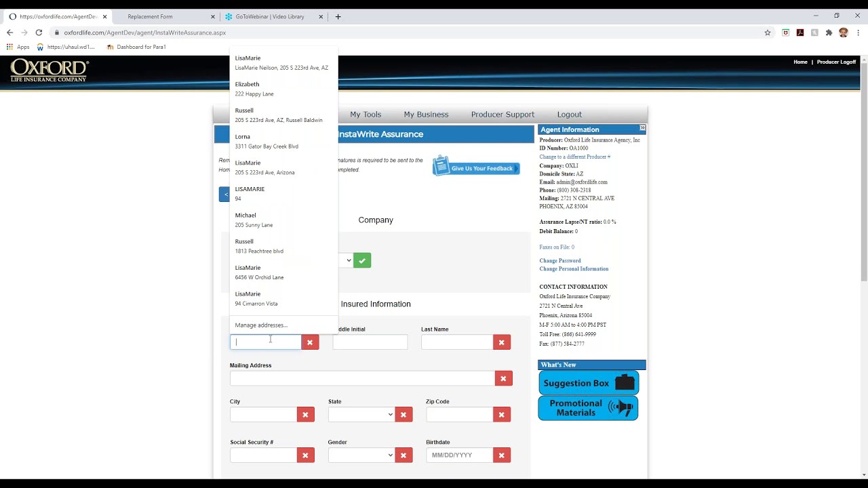
Task: Collapse the Agent Information panel arrow icon
Action: pyautogui.click(x=642, y=128)
